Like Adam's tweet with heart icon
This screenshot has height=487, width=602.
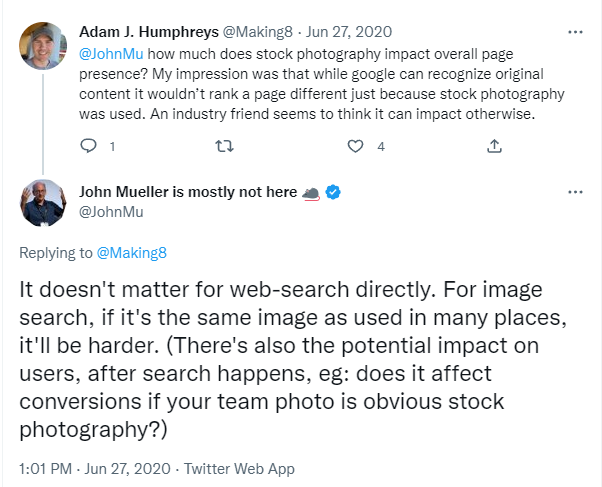pyautogui.click(x=356, y=146)
